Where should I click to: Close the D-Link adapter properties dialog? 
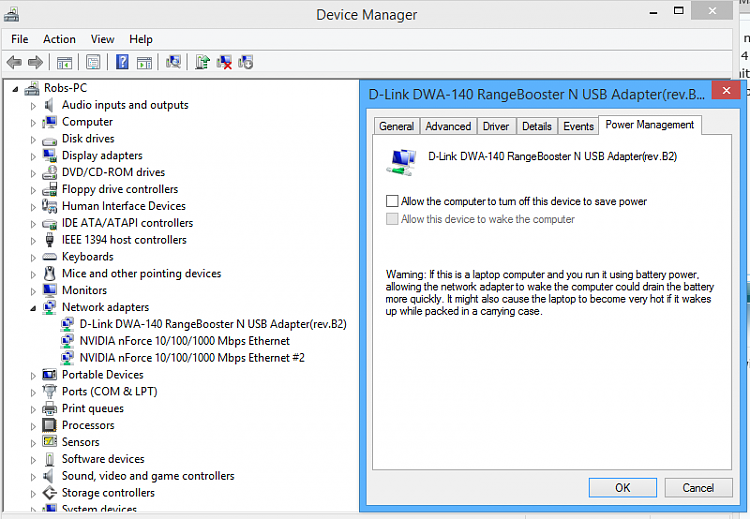click(726, 90)
